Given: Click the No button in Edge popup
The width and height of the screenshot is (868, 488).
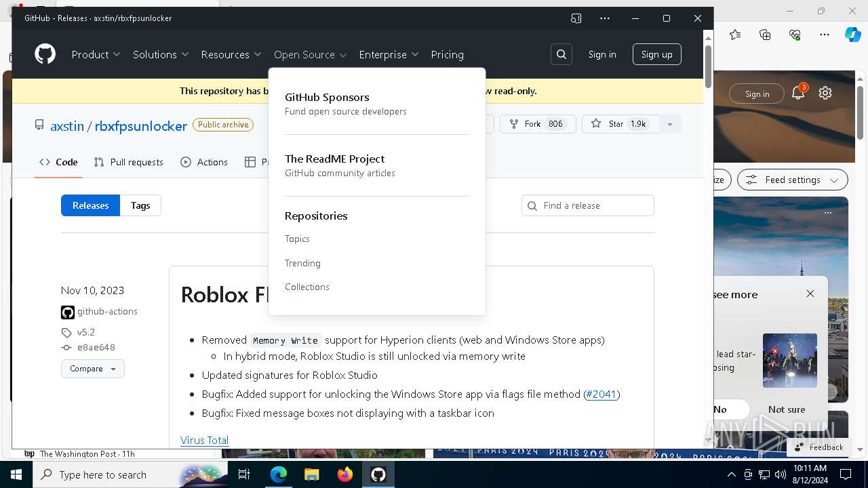Looking at the screenshot, I should (720, 409).
